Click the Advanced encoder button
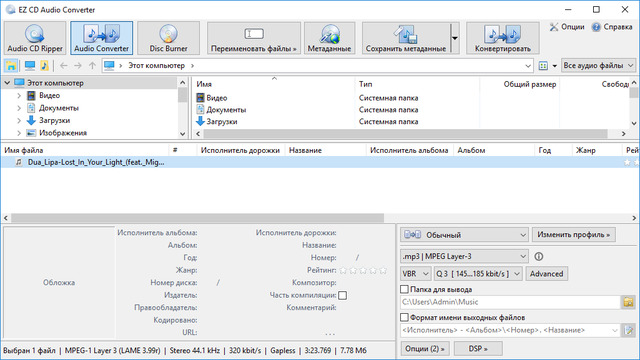 (546, 274)
